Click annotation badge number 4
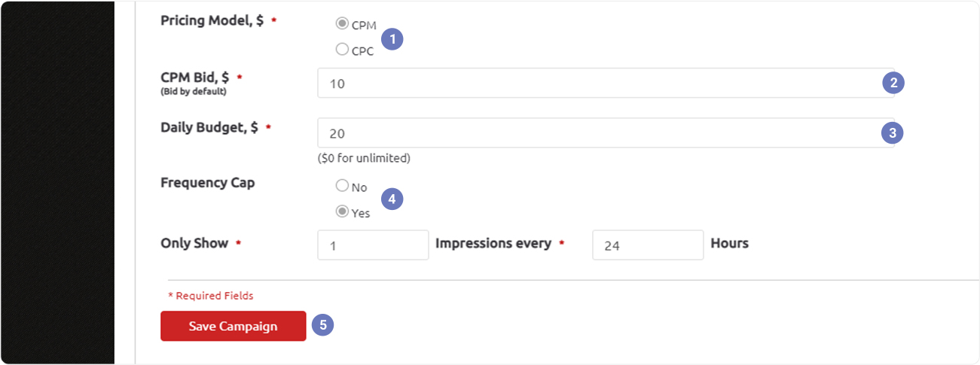The image size is (980, 365). pyautogui.click(x=392, y=199)
